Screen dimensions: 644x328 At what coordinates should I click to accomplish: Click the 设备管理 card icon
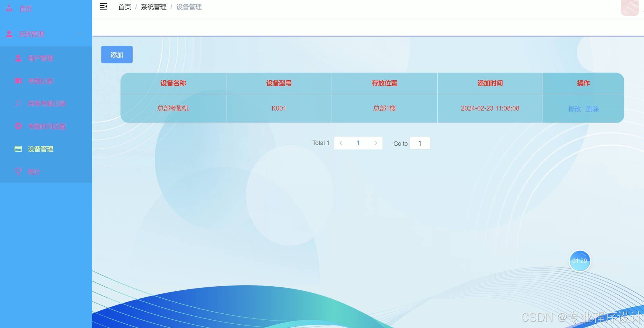tap(18, 149)
